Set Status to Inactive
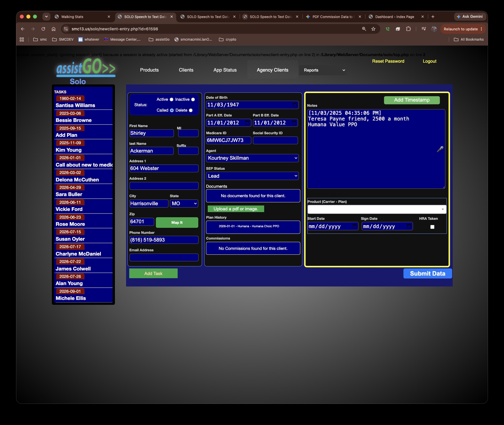Viewport: 504px width, 425px height. pyautogui.click(x=193, y=100)
